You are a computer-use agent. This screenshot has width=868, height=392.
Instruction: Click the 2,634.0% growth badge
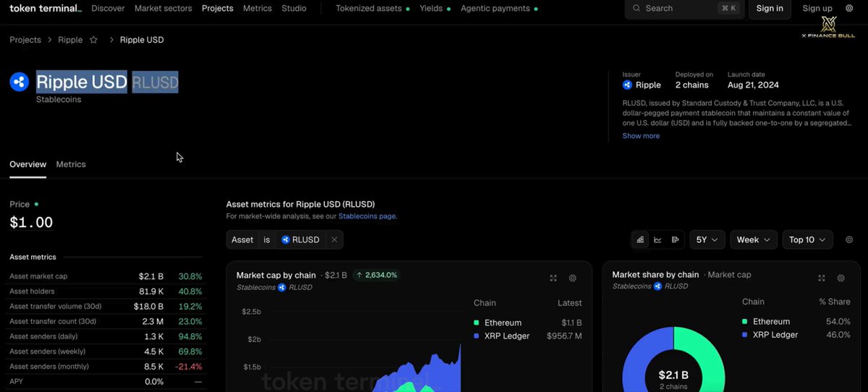[376, 275]
